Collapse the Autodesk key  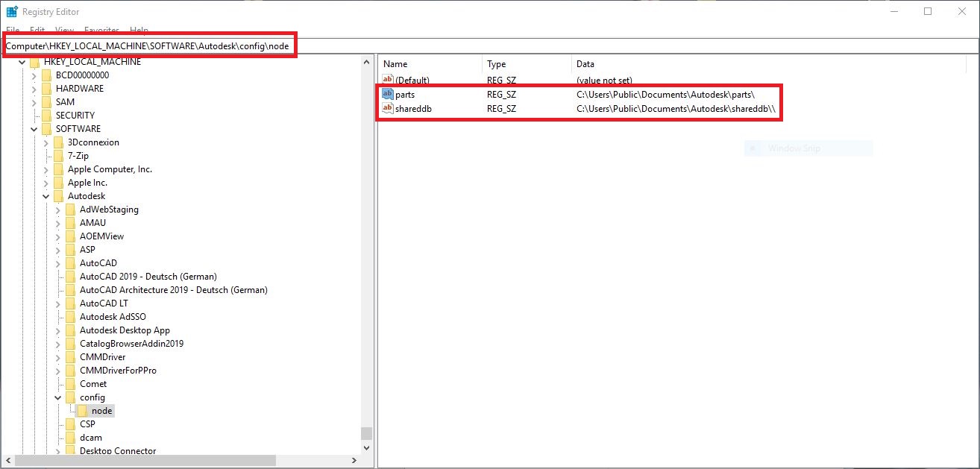(x=46, y=195)
